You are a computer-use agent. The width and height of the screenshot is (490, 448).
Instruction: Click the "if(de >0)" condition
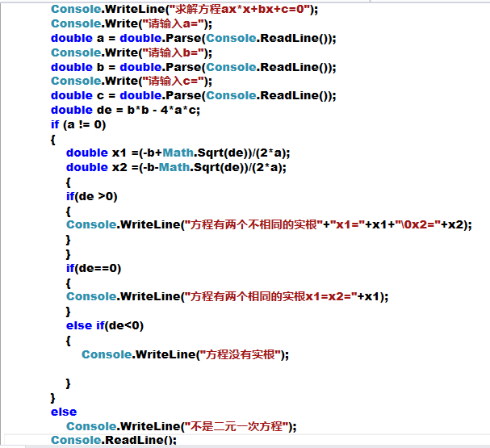[x=91, y=196]
